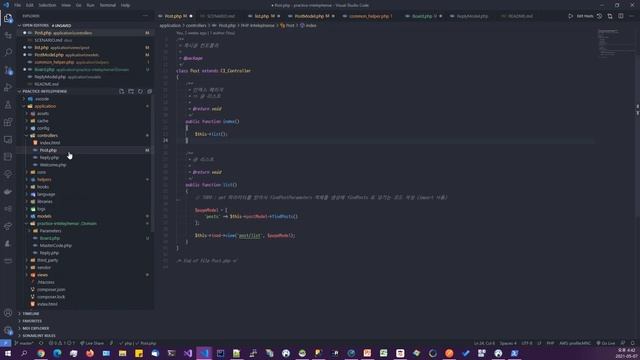Switch to the ReplyModel.php editor tab

(472, 16)
